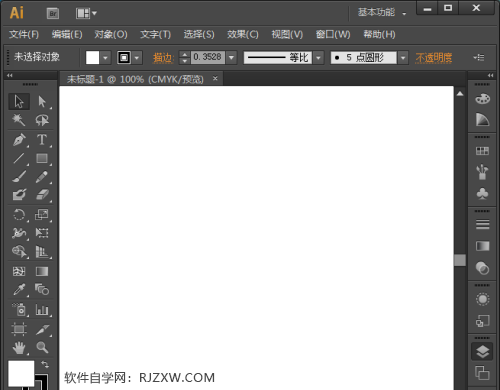Swap fill and stroke colors arrow
The width and height of the screenshot is (500, 390).
45,364
